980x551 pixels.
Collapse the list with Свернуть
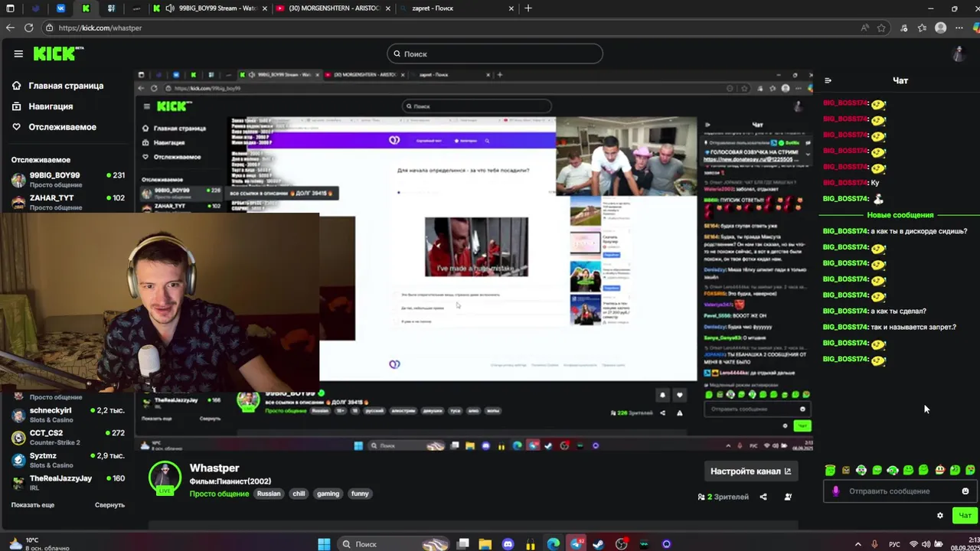109,505
